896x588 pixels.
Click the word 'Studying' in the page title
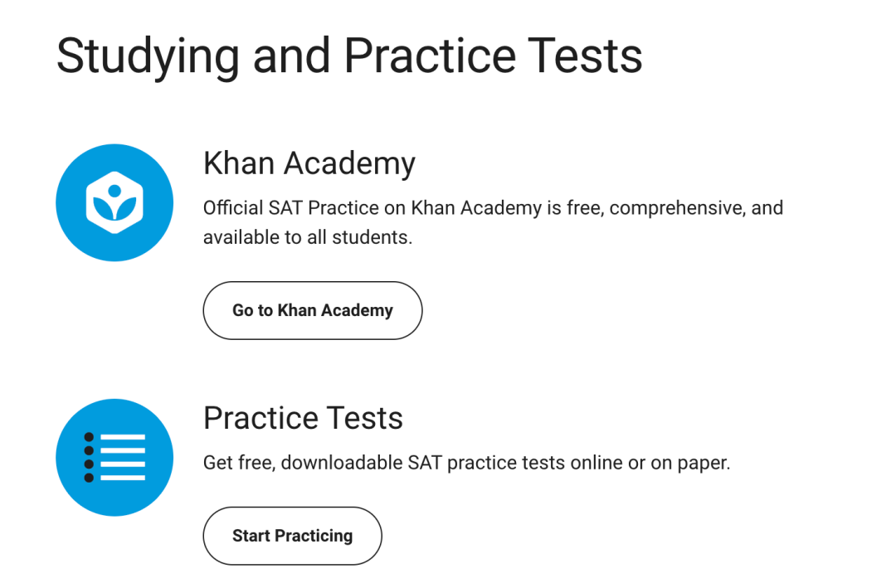(148, 55)
